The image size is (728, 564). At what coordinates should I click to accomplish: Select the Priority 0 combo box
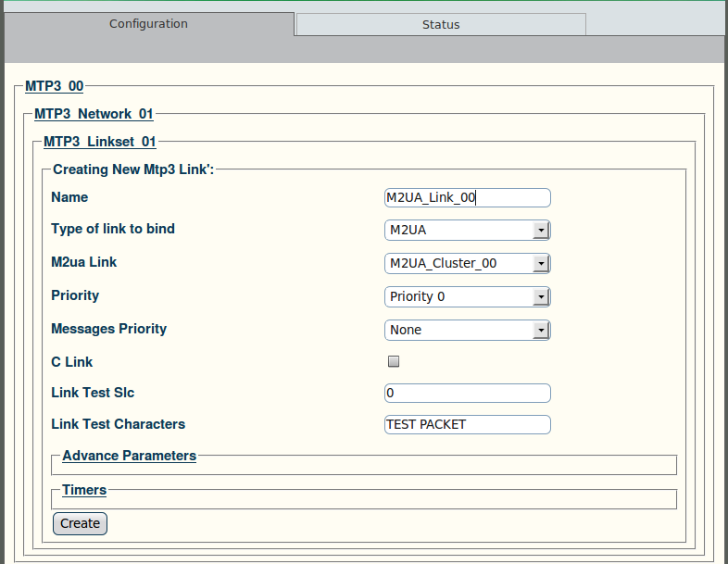pyautogui.click(x=468, y=297)
